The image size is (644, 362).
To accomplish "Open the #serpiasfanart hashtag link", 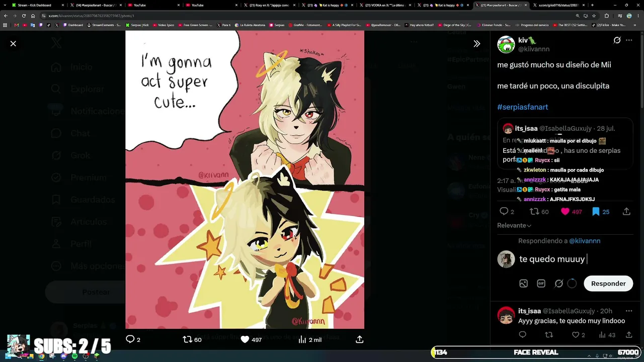I will click(522, 107).
